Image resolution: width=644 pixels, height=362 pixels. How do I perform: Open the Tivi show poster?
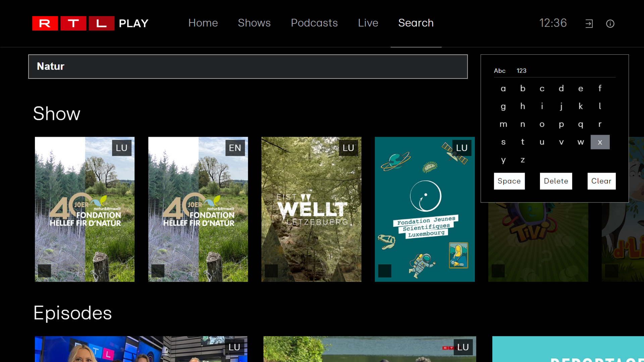pyautogui.click(x=538, y=242)
